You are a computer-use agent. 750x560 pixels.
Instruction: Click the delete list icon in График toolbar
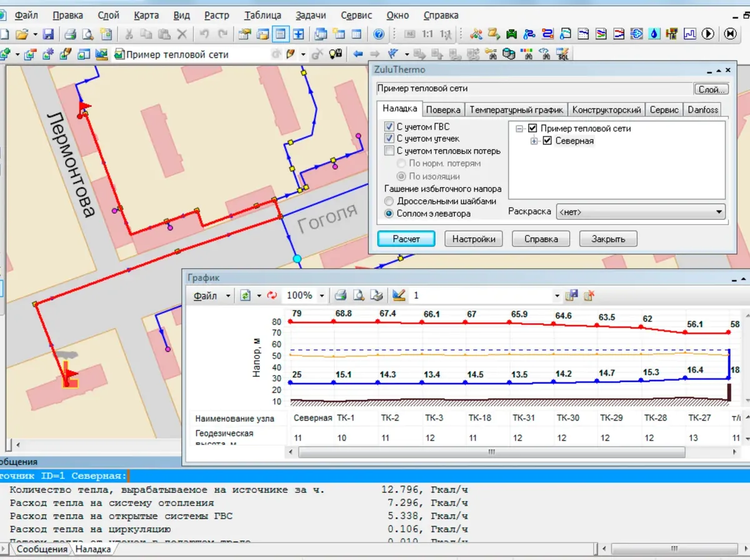coord(588,295)
